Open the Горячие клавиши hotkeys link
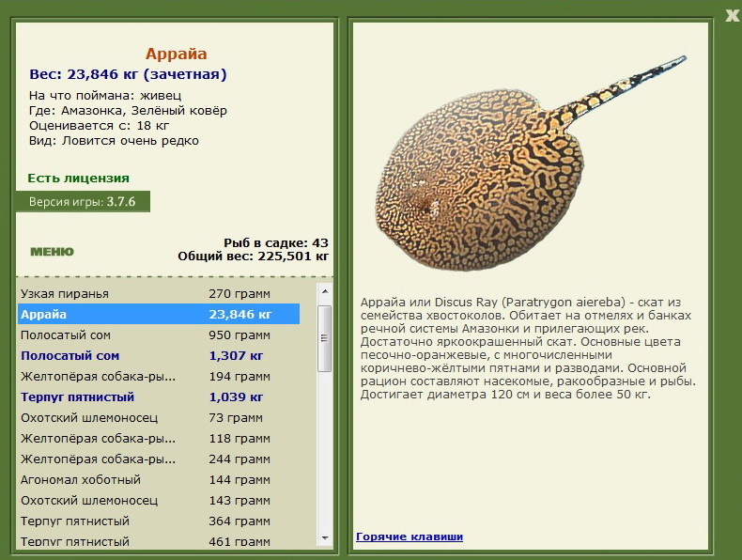742x560 pixels. (x=410, y=537)
